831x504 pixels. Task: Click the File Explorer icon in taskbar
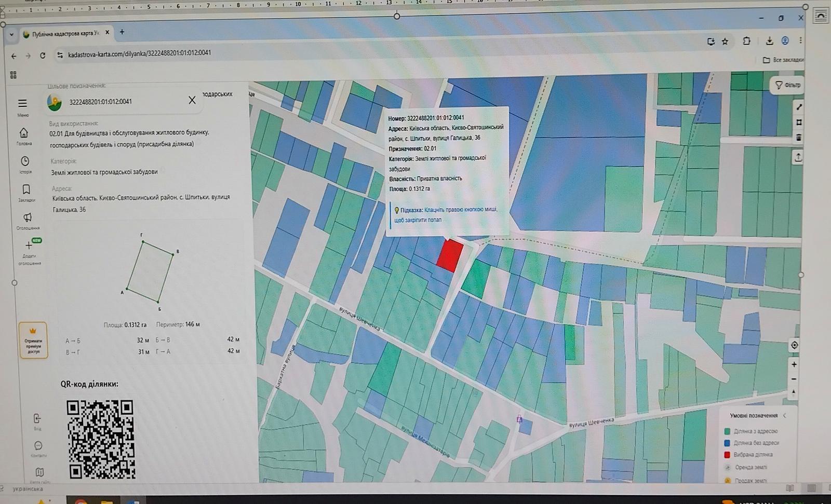106,501
